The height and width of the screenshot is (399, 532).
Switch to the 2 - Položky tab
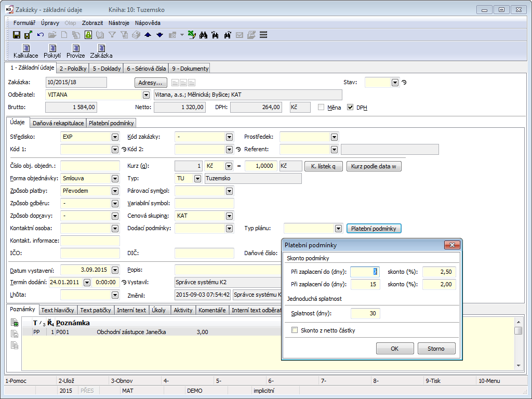point(73,69)
